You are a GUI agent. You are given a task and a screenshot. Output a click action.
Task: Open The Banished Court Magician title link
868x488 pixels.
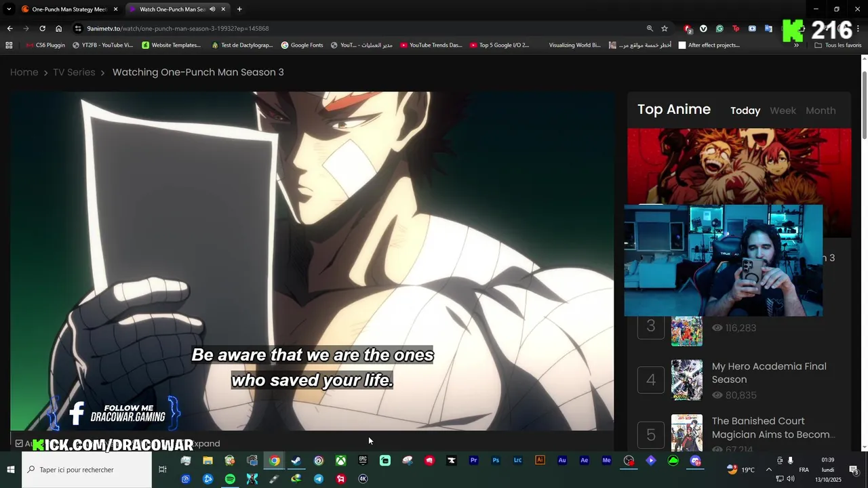click(x=773, y=428)
